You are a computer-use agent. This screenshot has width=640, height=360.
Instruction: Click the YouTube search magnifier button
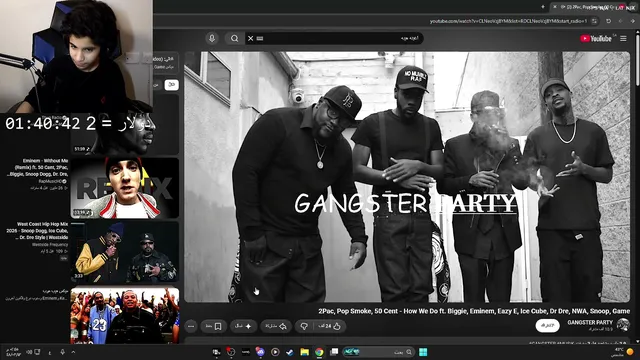tap(234, 38)
